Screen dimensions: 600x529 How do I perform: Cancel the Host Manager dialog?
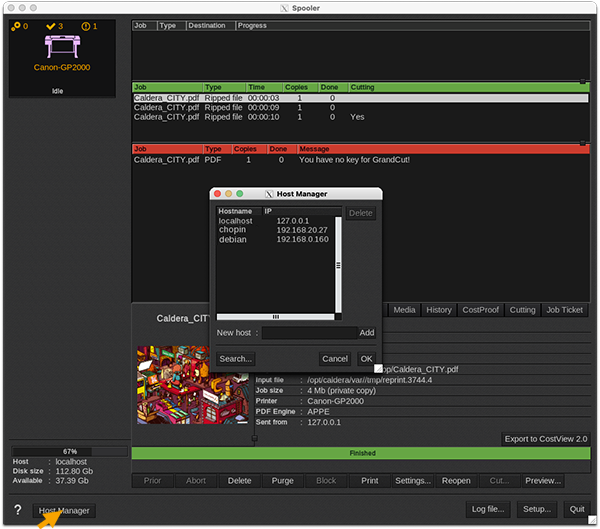point(335,359)
